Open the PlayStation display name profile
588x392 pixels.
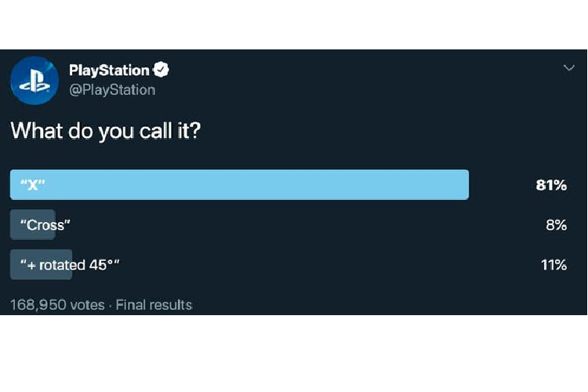109,71
